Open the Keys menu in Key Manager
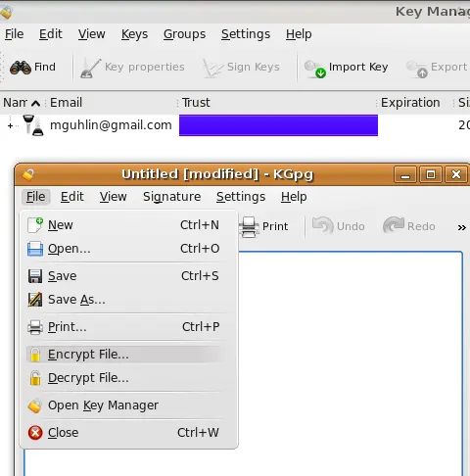The width and height of the screenshot is (470, 476). 134,34
